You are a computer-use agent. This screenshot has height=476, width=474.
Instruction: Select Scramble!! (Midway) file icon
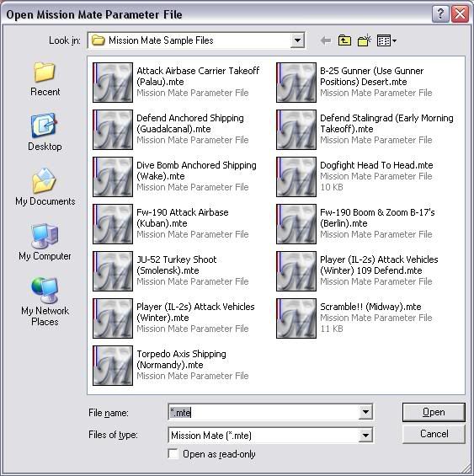[296, 318]
